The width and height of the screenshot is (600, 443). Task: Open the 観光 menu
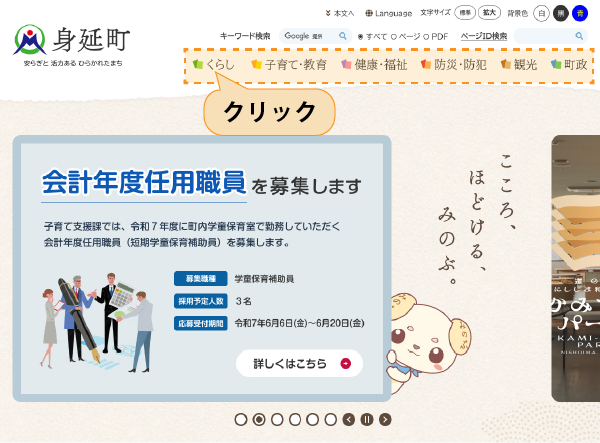point(518,65)
